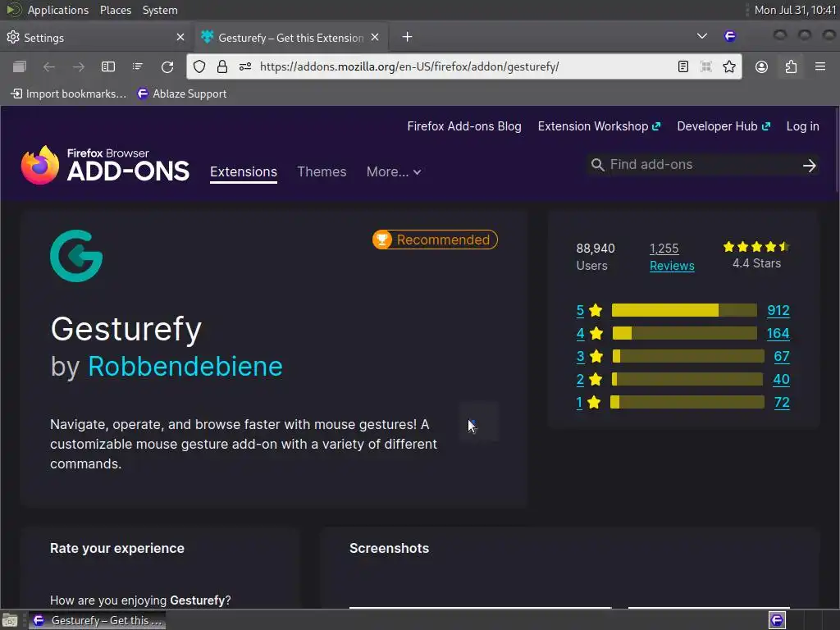Screen dimensions: 840x630
Task: Open the System menu
Action: click(x=160, y=10)
